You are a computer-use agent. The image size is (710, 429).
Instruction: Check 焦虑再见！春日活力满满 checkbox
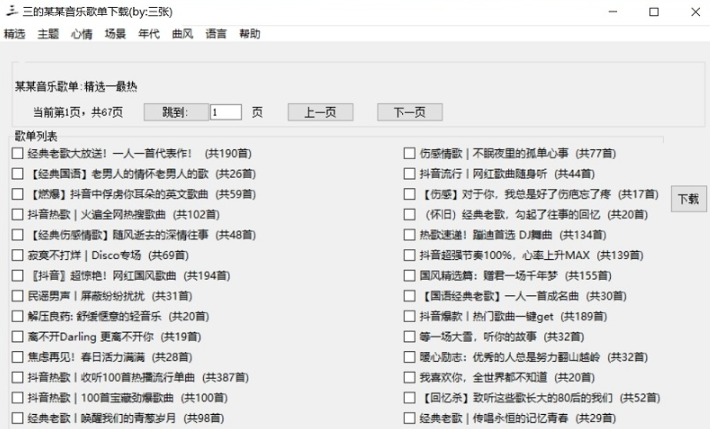pyautogui.click(x=18, y=357)
